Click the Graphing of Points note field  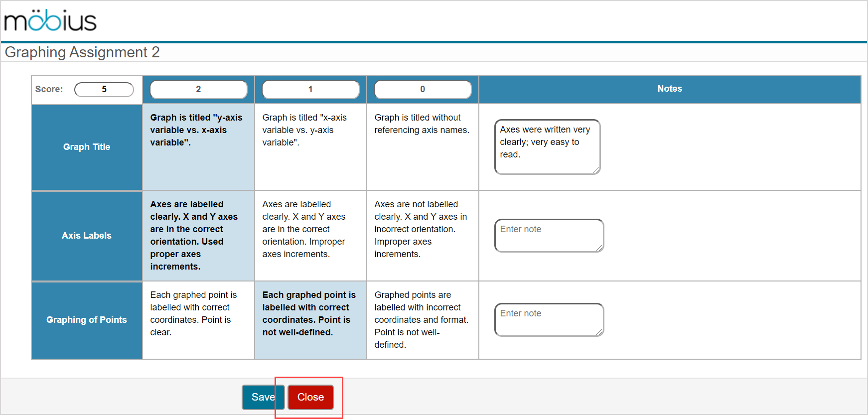tap(549, 319)
